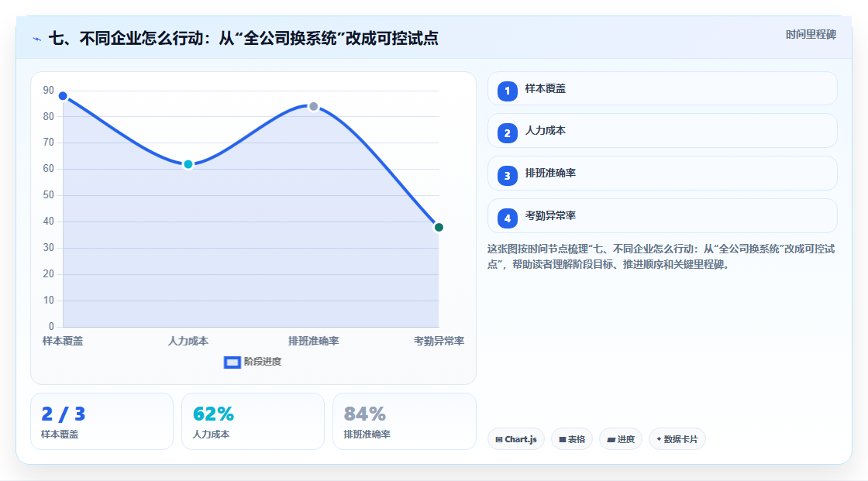Click the 62% 人力成本 stat card

[x=253, y=421]
